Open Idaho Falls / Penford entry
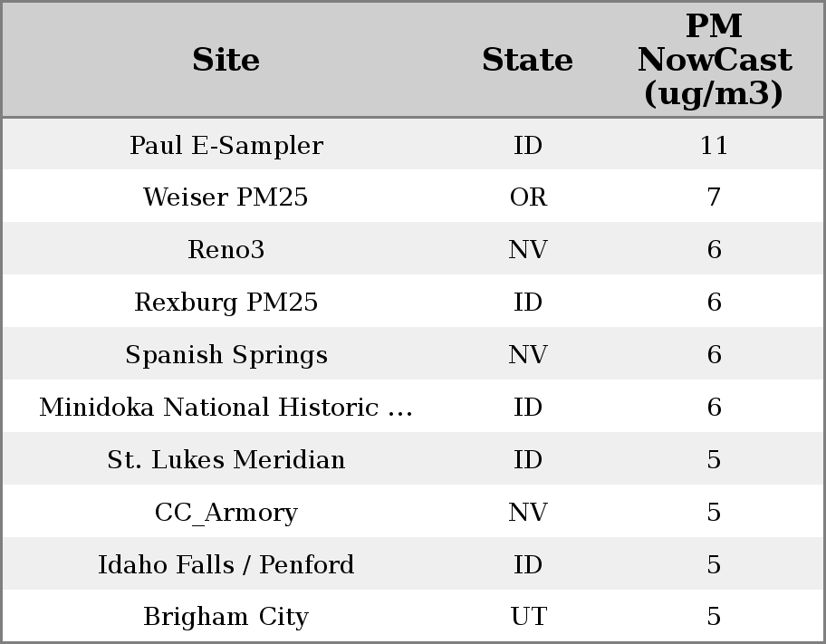 point(226,565)
